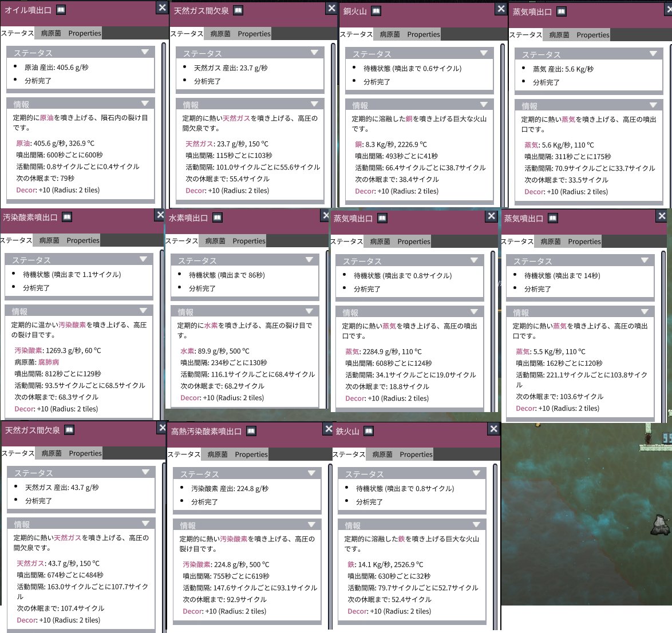Image resolution: width=672 pixels, height=633 pixels.
Task: Collapse ステータス section in 銅火山 panel
Action: pyautogui.click(x=484, y=53)
